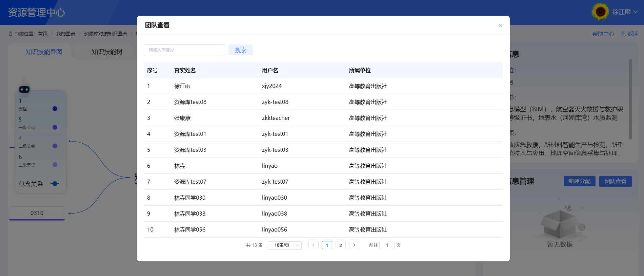Select the 0310 node

coord(37,213)
